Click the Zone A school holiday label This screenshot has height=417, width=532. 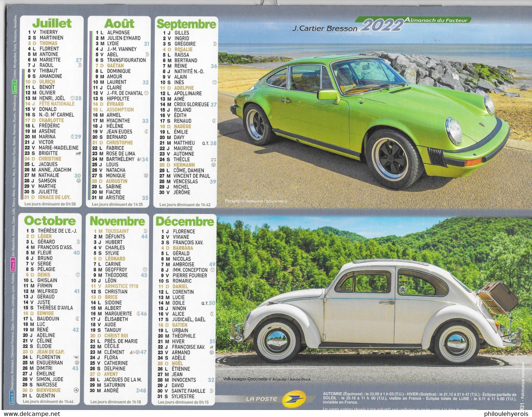pyautogui.click(x=12, y=398)
